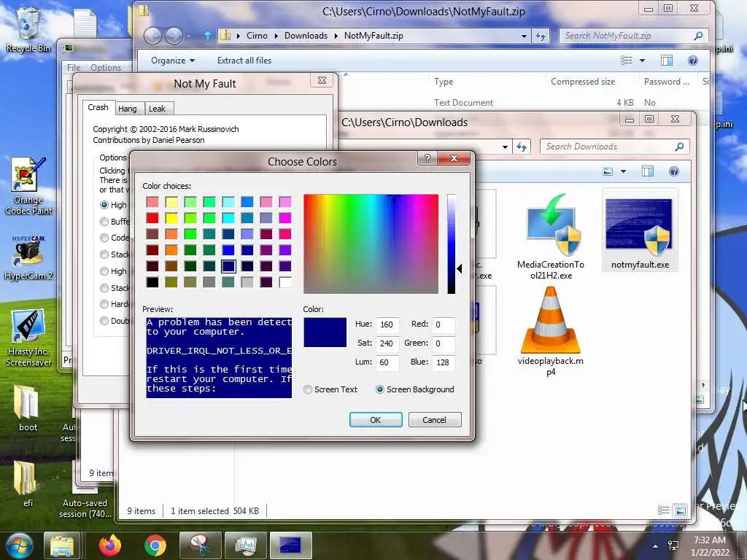Expand breadcrumb arrow after Downloads
This screenshot has width=747, height=560.
click(336, 36)
